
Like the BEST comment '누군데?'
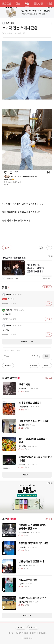[x=48, y=304]
